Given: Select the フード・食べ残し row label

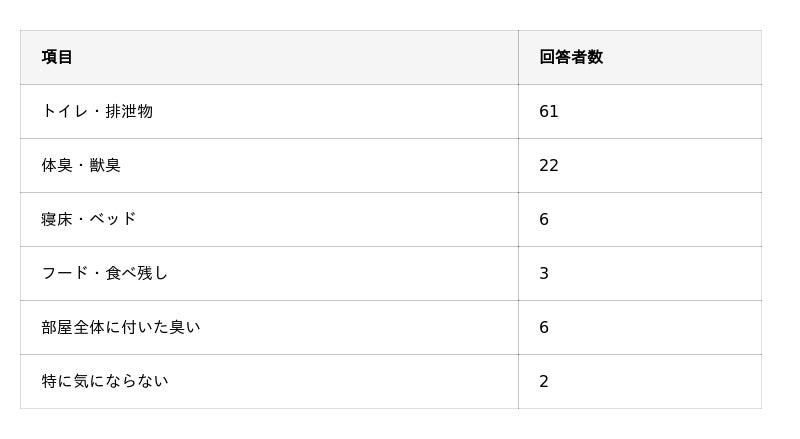Looking at the screenshot, I should [x=105, y=273].
